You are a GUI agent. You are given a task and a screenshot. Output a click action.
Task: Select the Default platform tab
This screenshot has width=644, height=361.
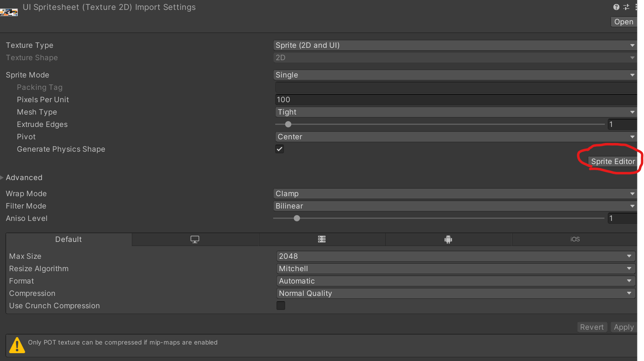pos(69,239)
